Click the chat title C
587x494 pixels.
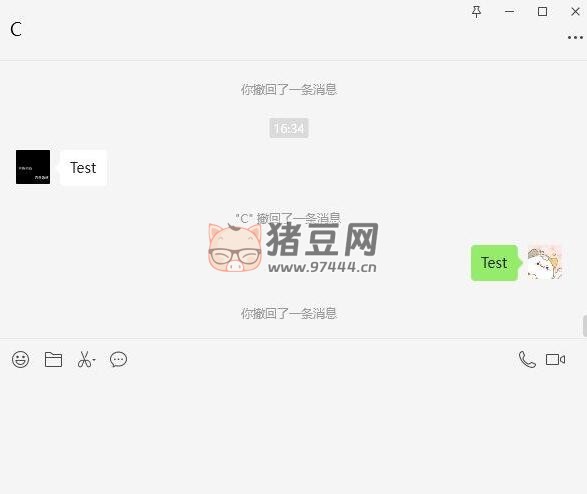coord(16,29)
